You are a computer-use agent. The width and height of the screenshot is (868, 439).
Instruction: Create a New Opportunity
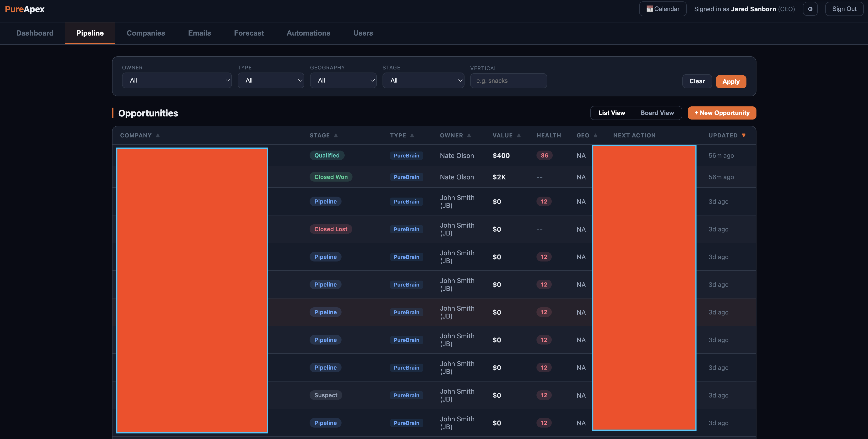pos(722,113)
